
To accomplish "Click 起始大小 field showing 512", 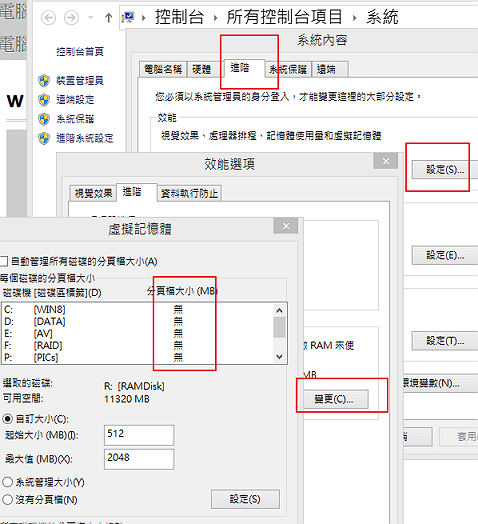I will click(x=139, y=435).
